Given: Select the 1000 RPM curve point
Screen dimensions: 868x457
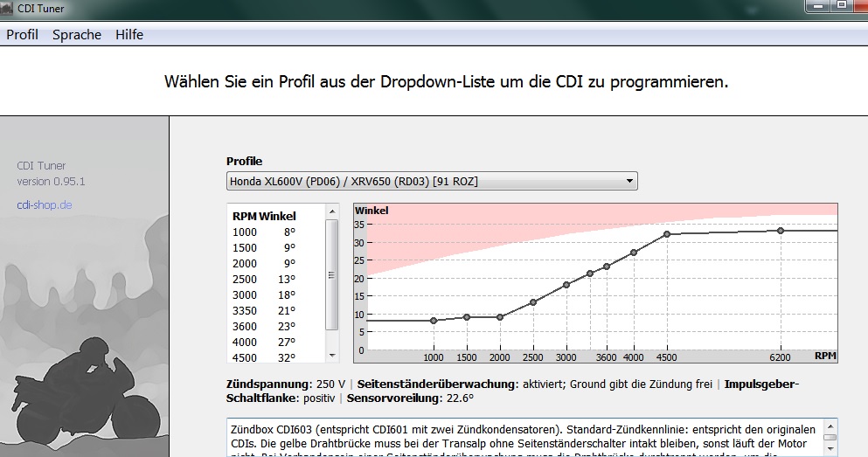Looking at the screenshot, I should click(434, 321).
